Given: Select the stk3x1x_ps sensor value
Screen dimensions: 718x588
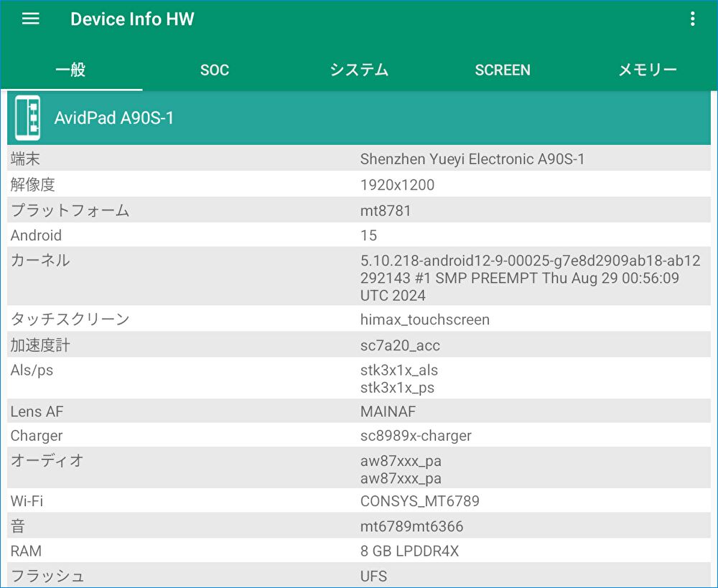Looking at the screenshot, I should [398, 388].
